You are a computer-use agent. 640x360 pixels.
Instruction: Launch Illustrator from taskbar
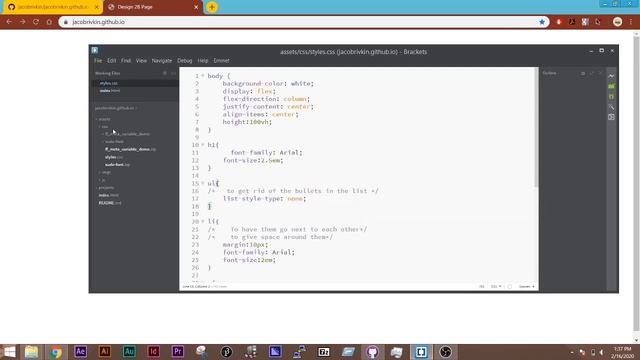[105, 351]
